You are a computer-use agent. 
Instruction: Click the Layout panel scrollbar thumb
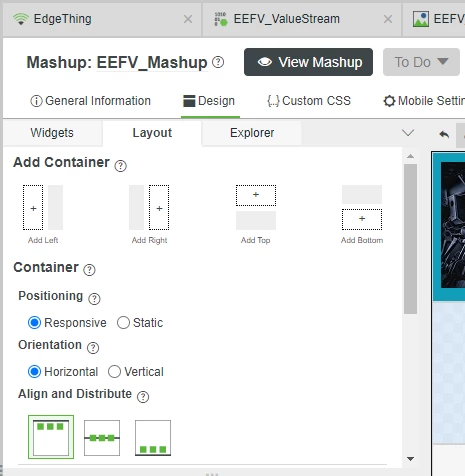pos(410,239)
